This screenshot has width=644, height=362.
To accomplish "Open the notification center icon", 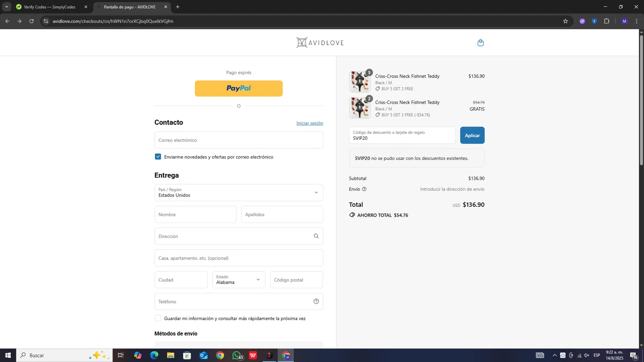I will point(634,355).
